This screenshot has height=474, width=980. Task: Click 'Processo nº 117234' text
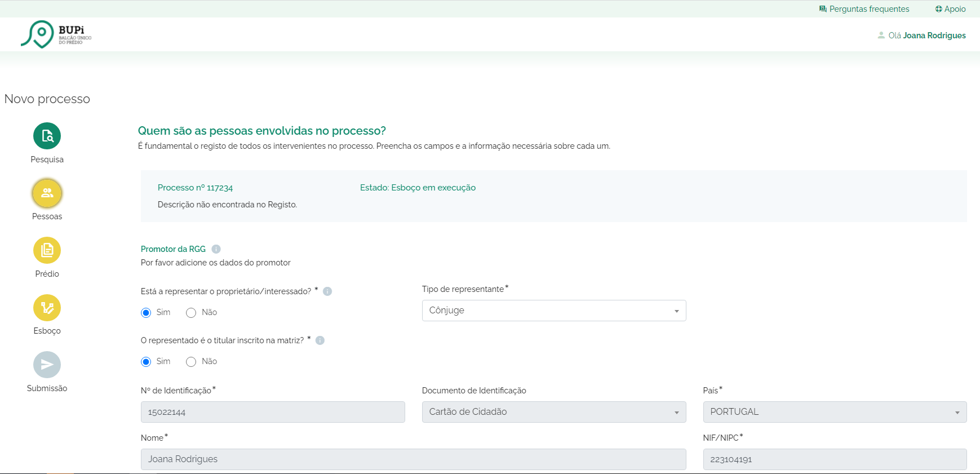195,188
